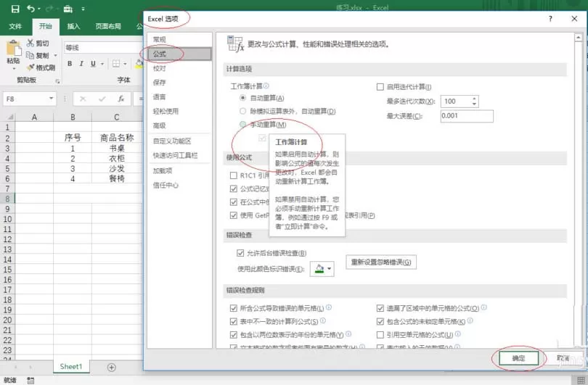Open the Undo history dropdown arrow
This screenshot has height=385, width=588.
[x=39, y=9]
